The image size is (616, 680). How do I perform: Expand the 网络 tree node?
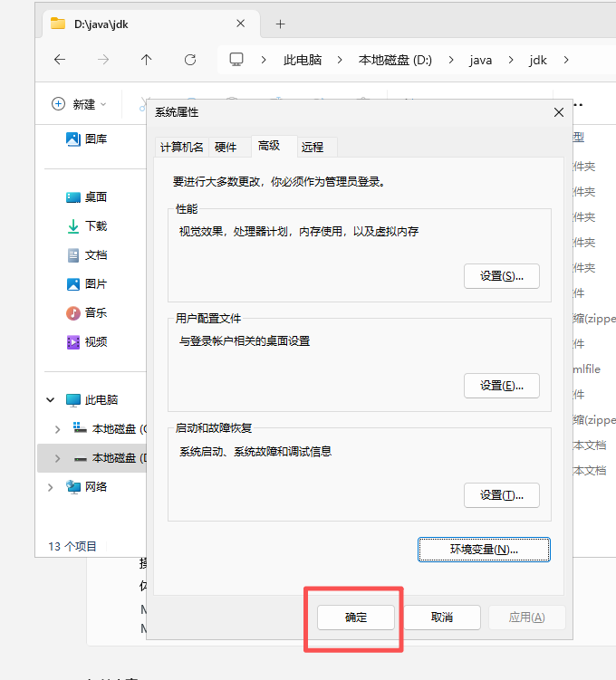51,487
